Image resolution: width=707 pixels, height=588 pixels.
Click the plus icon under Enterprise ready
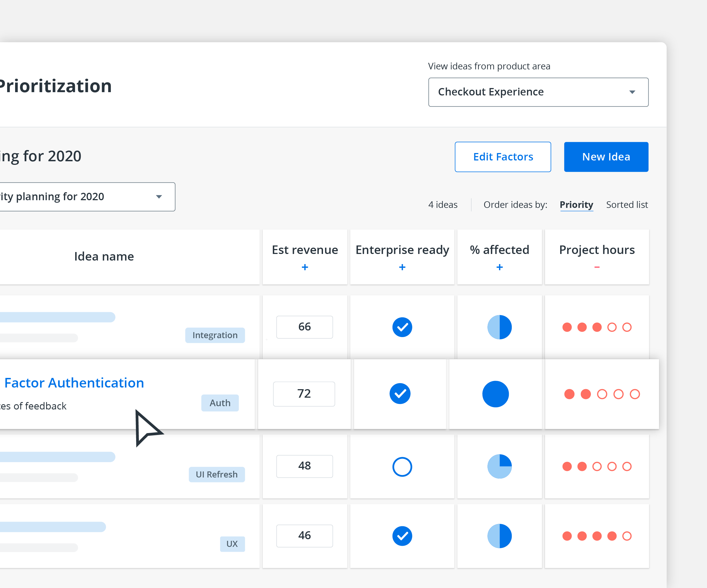click(402, 267)
